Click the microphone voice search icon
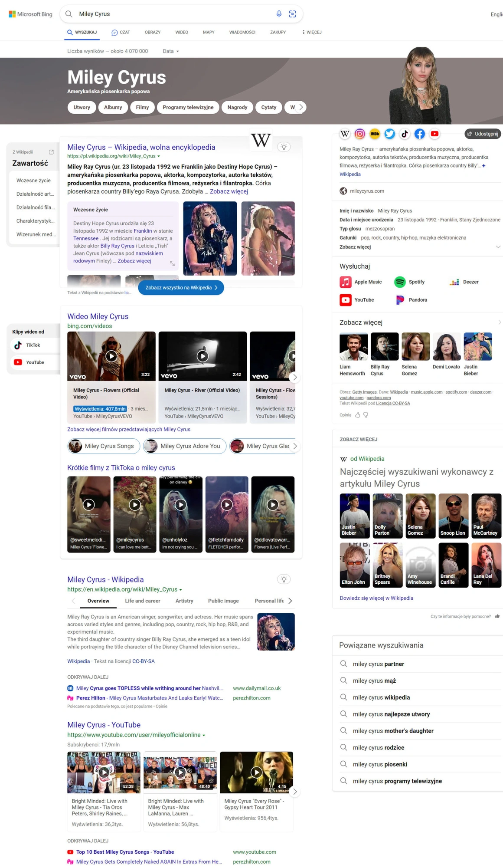This screenshot has height=868, width=503. (279, 14)
